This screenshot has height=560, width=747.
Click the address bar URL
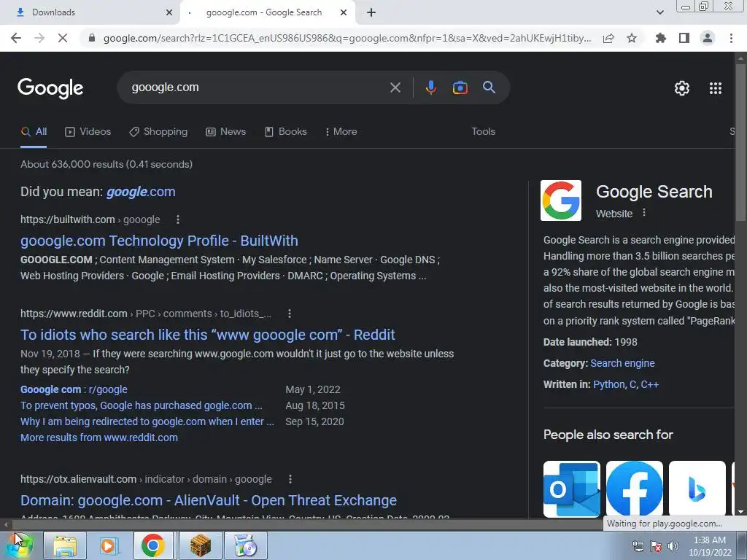click(347, 38)
